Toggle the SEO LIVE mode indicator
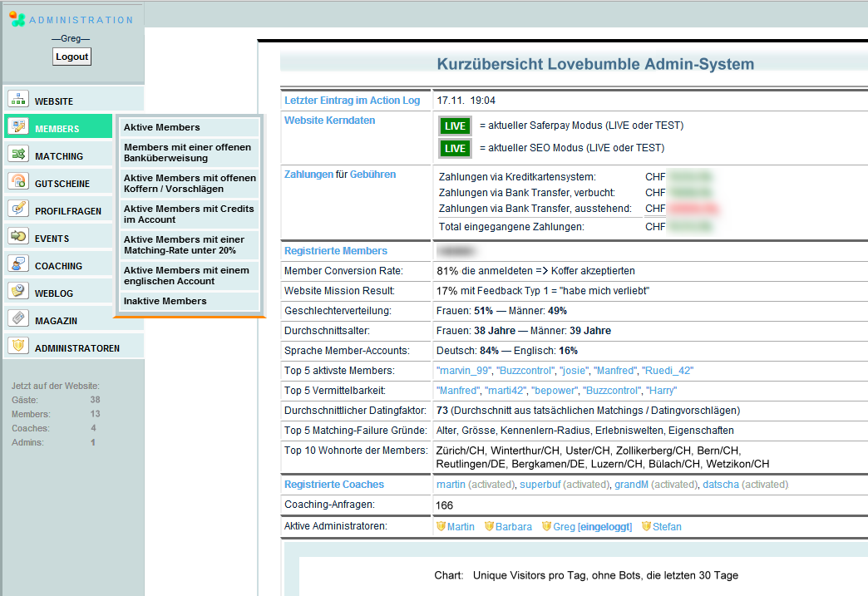Image resolution: width=868 pixels, height=596 pixels. click(x=455, y=149)
